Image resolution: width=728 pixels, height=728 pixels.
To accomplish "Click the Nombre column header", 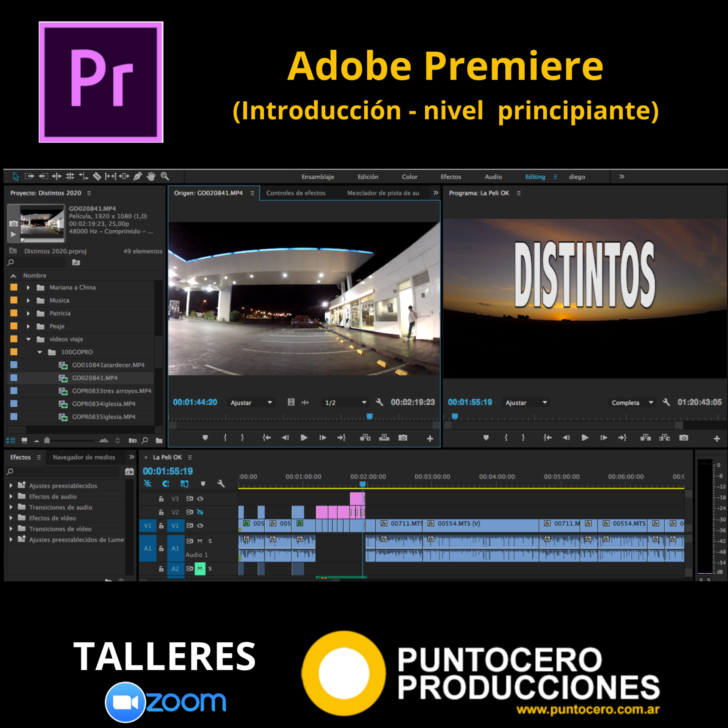I will 35,275.
